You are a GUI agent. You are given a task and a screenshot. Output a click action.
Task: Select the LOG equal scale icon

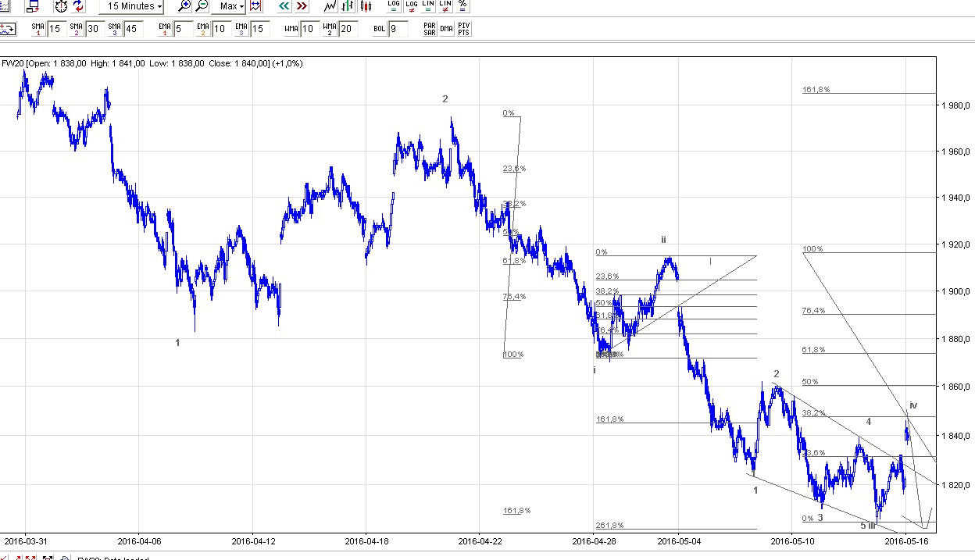click(x=394, y=6)
